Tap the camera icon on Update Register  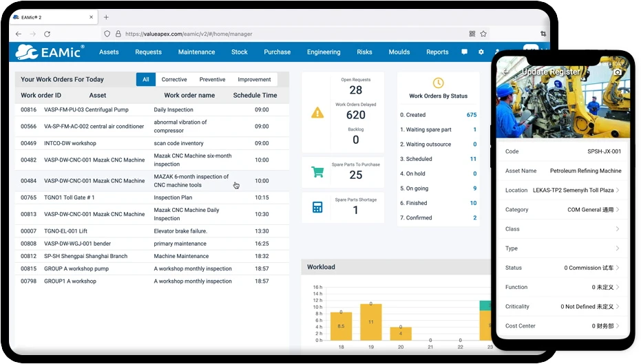pos(617,72)
